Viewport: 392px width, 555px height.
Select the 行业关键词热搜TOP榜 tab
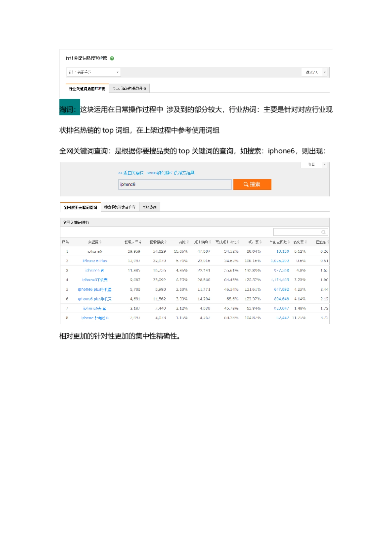[x=87, y=89]
